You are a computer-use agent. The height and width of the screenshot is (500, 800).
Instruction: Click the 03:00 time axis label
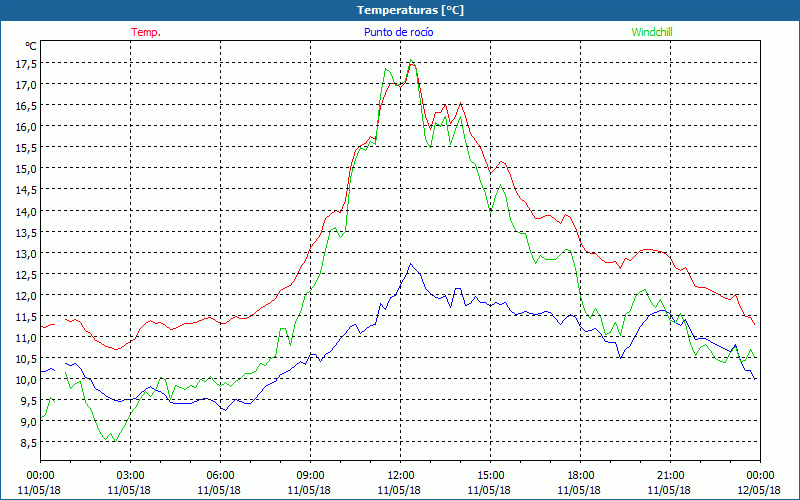tap(130, 476)
